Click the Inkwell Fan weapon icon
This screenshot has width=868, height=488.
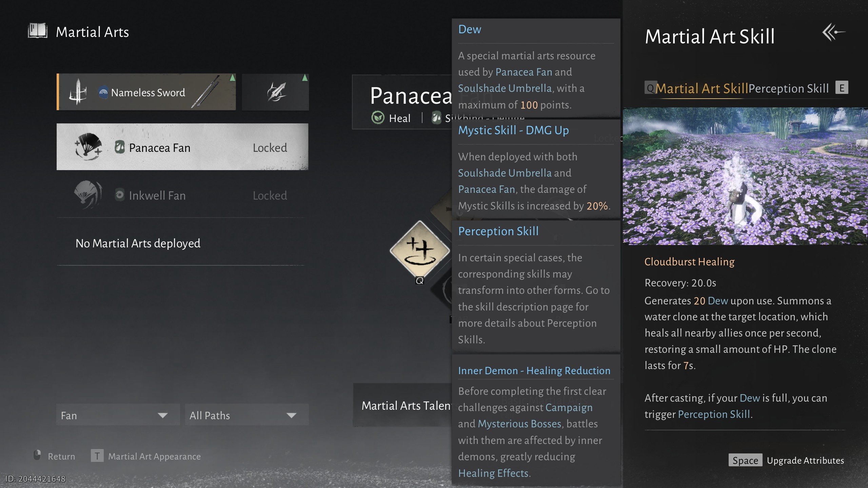pos(88,195)
